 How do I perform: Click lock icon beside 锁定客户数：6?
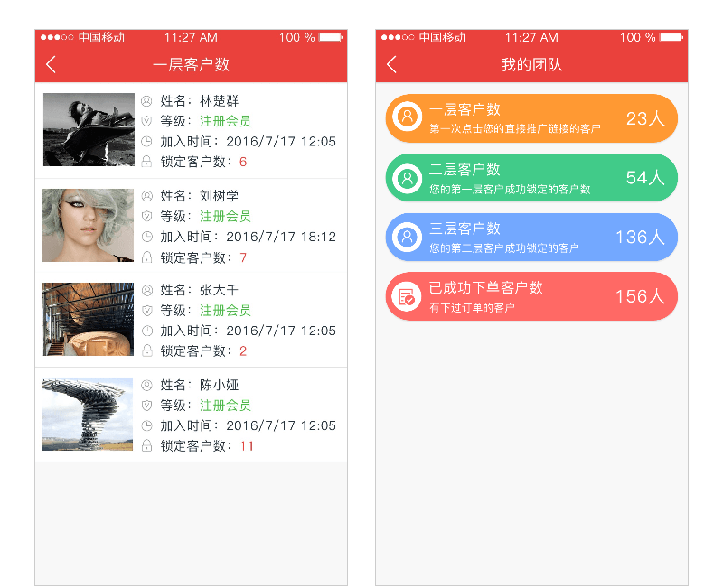tap(146, 162)
